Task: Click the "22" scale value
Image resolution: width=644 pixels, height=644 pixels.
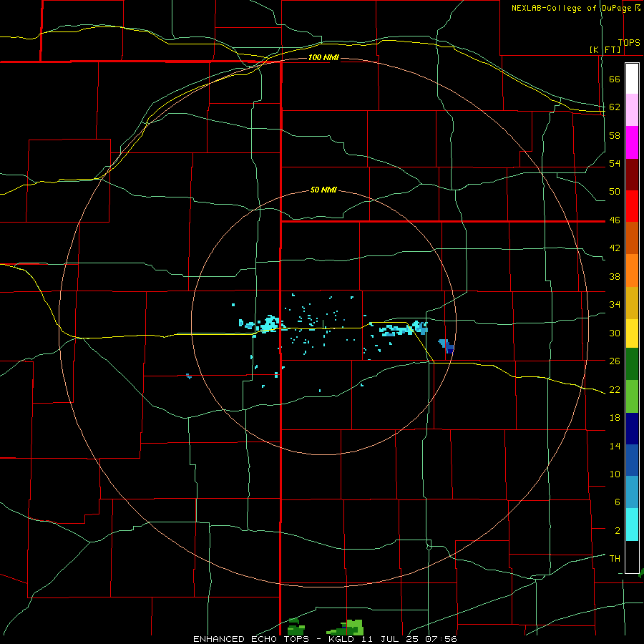Action: click(x=615, y=389)
